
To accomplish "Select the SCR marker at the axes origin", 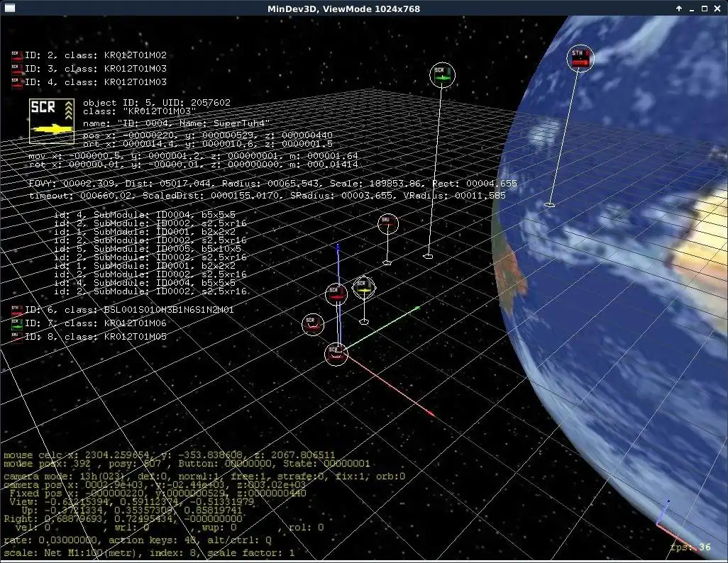I will 336,354.
